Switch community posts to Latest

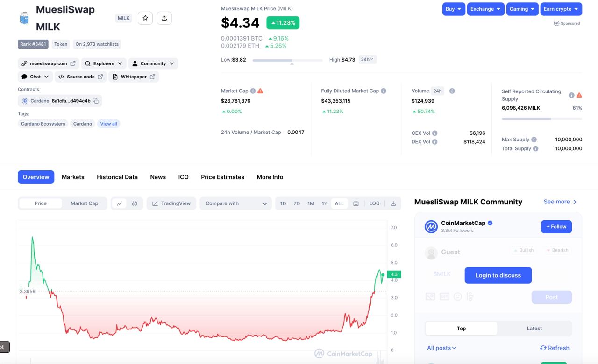534,329
